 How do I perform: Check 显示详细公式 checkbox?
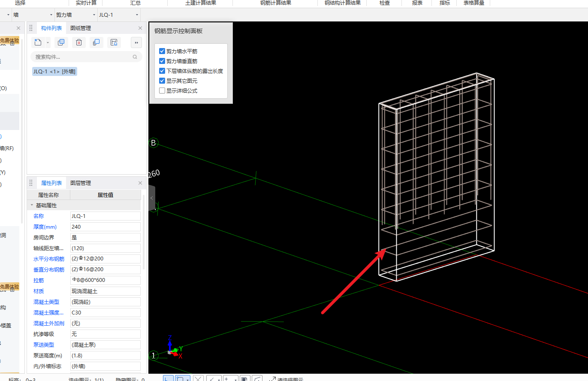coord(162,91)
